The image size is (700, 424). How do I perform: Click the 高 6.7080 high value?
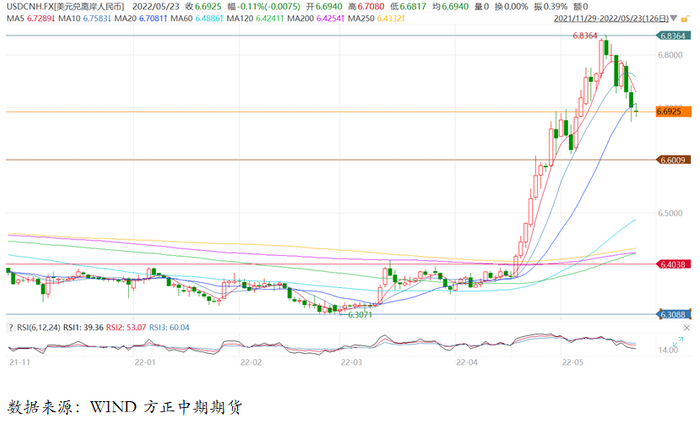tap(366, 7)
